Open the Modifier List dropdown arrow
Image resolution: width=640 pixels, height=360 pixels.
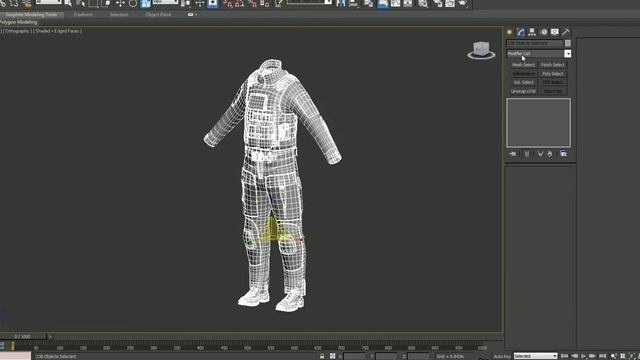point(567,53)
